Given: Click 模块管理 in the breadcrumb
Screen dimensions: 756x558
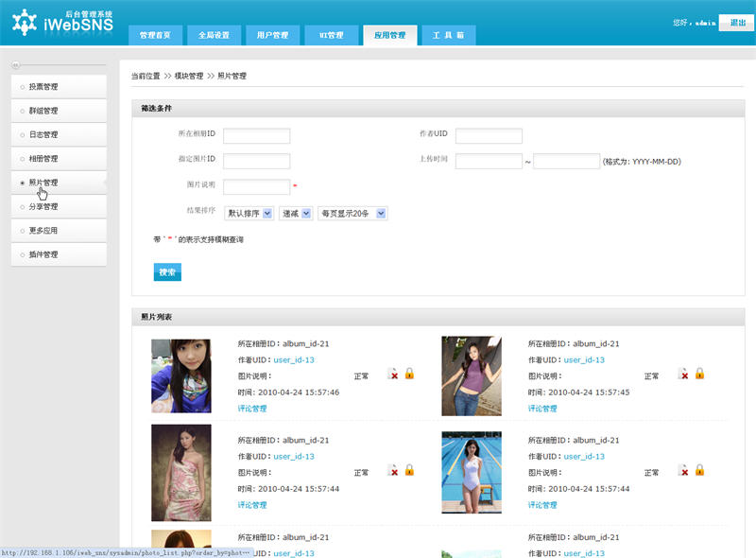Looking at the screenshot, I should [x=188, y=76].
